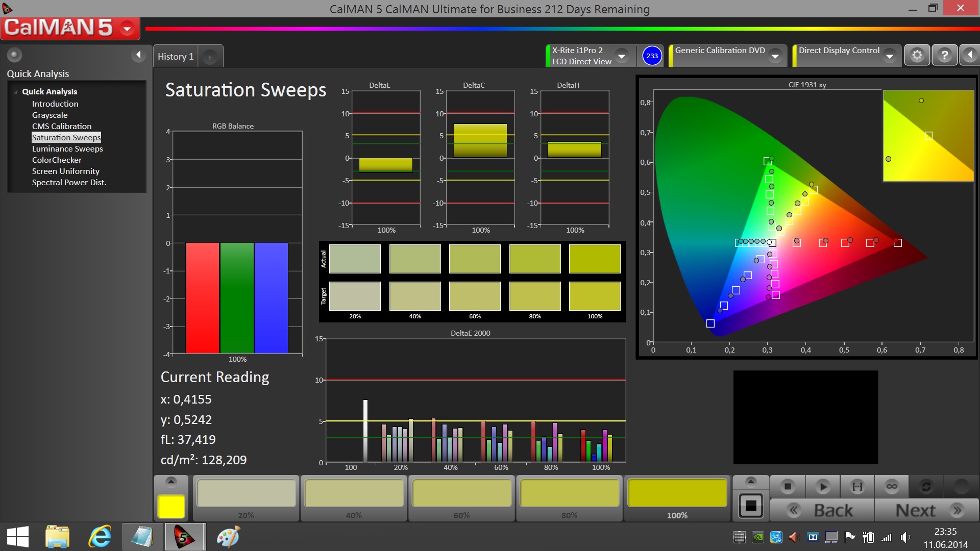
Task: Open Internet Explorer from the taskbar
Action: (100, 537)
